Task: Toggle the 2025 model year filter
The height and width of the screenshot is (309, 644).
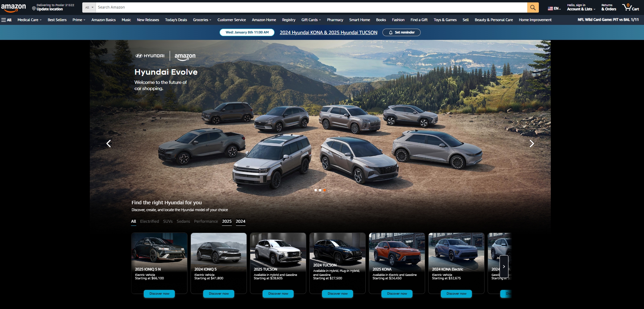Action: point(227,221)
